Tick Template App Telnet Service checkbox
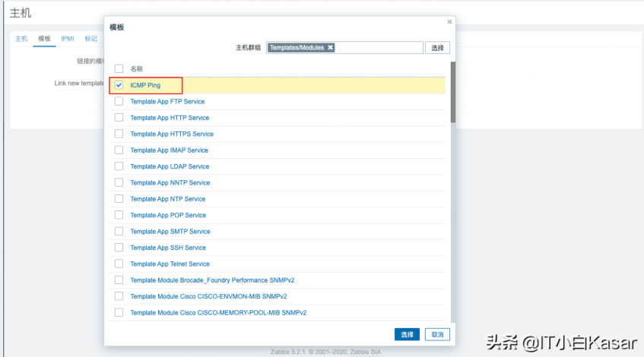The width and height of the screenshot is (644, 357). 119,264
